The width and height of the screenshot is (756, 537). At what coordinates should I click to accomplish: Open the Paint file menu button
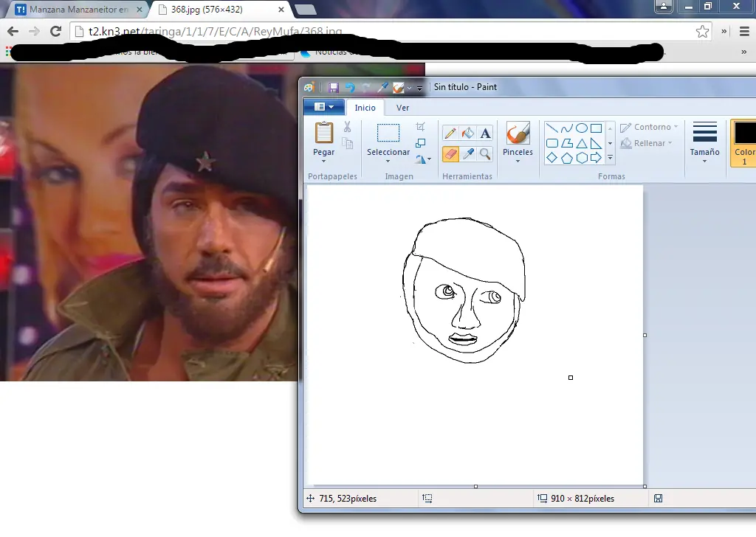click(x=324, y=107)
